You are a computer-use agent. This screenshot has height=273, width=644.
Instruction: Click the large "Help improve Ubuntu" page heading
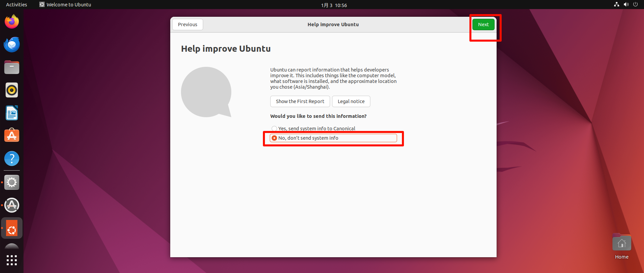(x=226, y=49)
